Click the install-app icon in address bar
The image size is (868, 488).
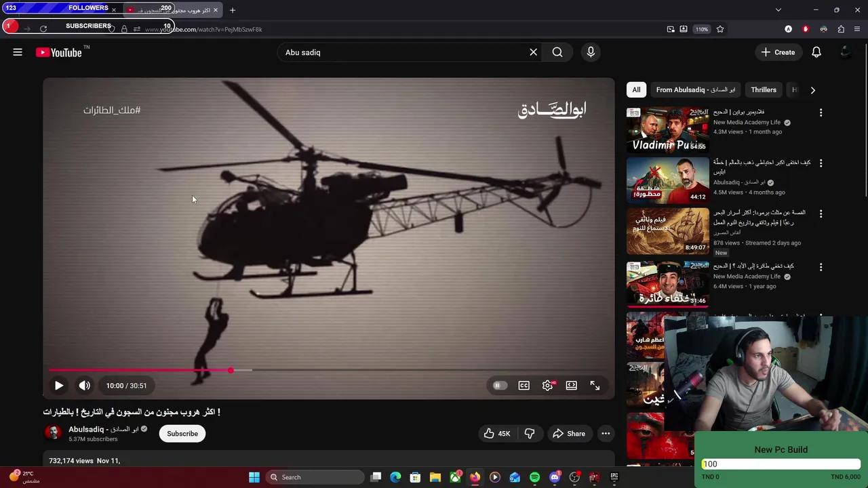(684, 29)
